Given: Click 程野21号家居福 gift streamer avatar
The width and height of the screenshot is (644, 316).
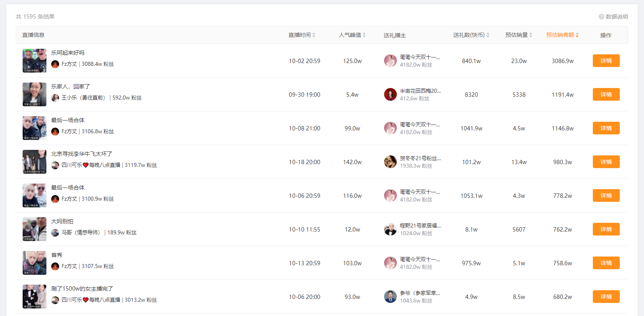Looking at the screenshot, I should [390, 229].
